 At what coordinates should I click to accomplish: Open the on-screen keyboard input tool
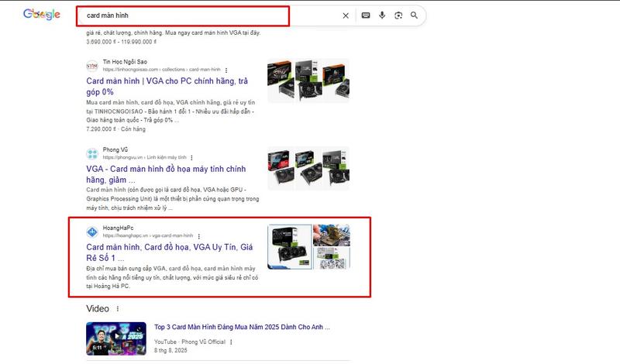pos(366,15)
